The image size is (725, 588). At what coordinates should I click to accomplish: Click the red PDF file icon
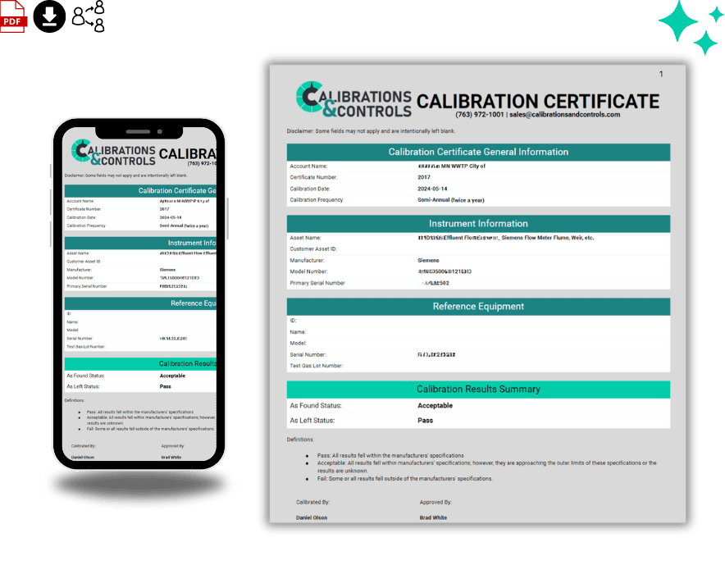pyautogui.click(x=13, y=16)
